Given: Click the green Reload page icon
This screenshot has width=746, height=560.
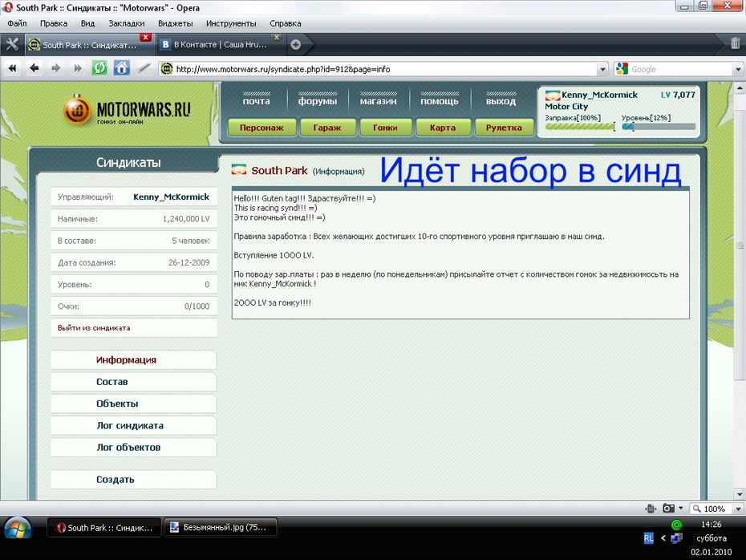Looking at the screenshot, I should pyautogui.click(x=99, y=69).
